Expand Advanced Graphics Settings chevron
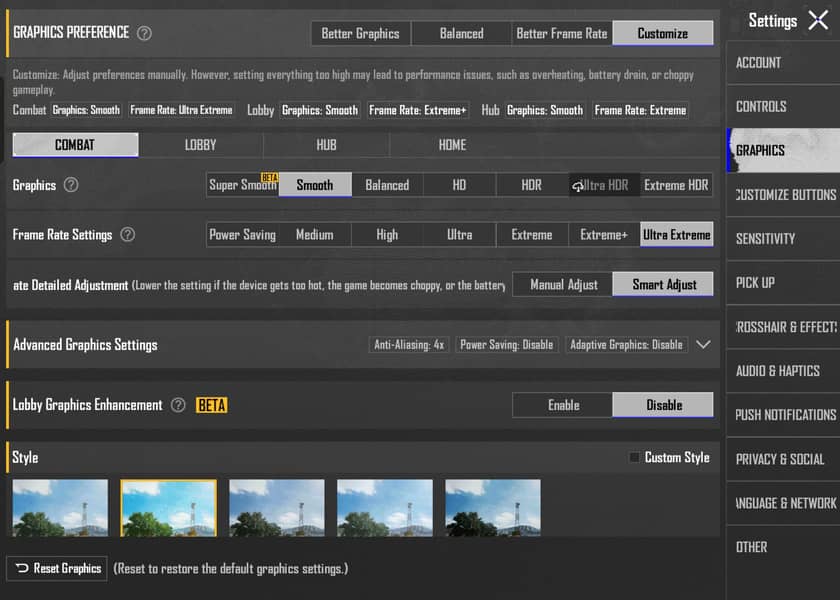This screenshot has height=600, width=840. (703, 344)
